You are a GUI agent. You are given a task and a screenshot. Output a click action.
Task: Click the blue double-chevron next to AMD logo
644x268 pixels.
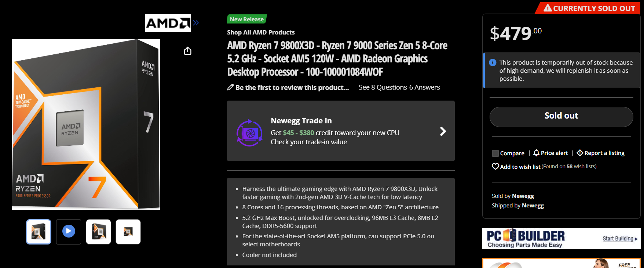pyautogui.click(x=196, y=23)
